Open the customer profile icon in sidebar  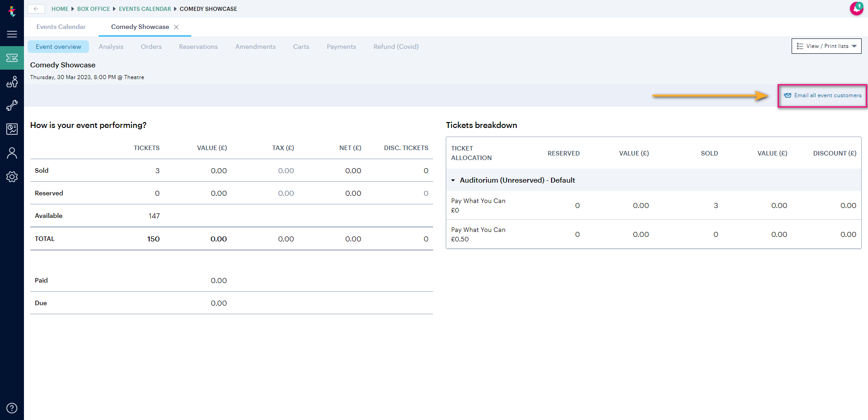12,153
